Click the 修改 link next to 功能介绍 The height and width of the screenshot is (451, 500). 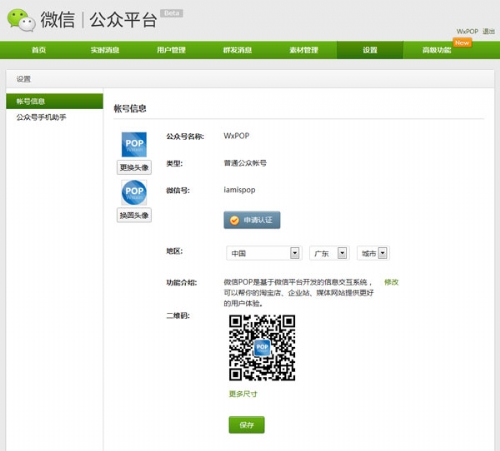coord(391,282)
